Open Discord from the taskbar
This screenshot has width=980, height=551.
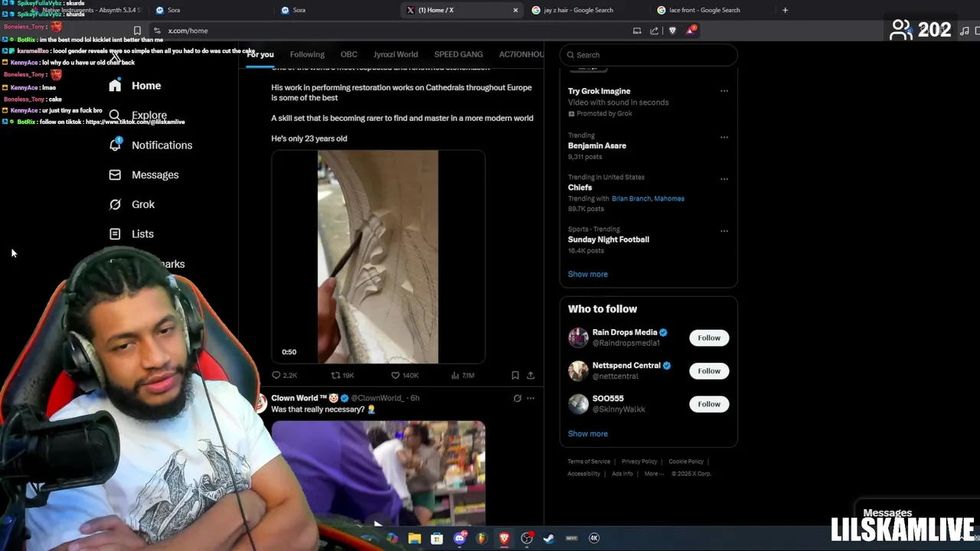tap(459, 538)
